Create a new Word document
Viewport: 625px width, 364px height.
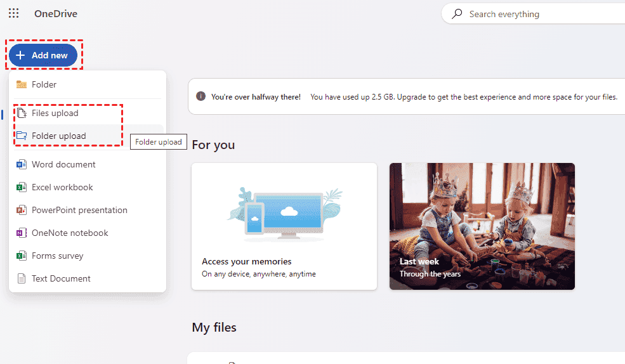(88, 164)
